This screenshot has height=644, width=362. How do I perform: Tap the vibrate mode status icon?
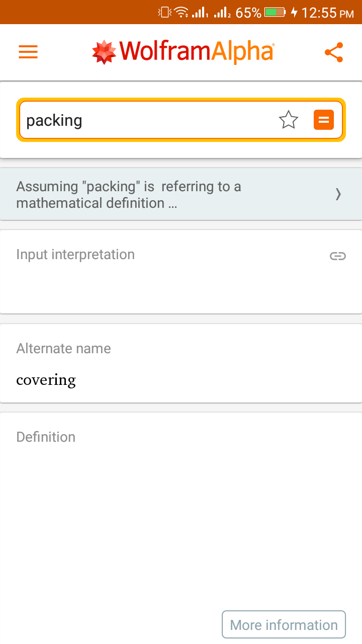tap(164, 12)
